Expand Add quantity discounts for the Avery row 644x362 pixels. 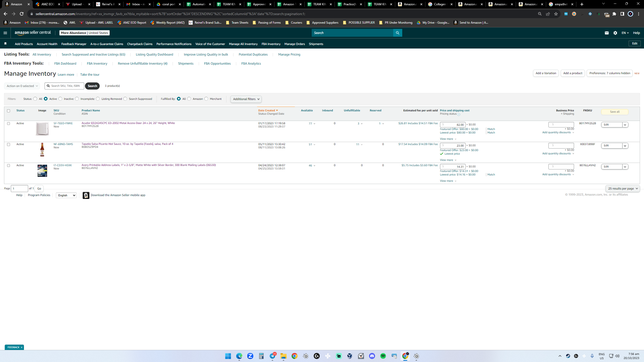558,174
